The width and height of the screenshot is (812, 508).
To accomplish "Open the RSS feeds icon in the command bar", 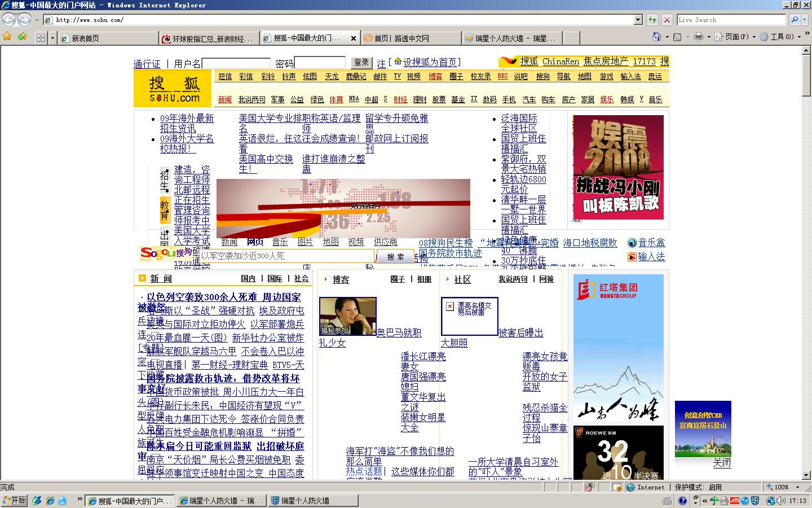I will [677, 37].
